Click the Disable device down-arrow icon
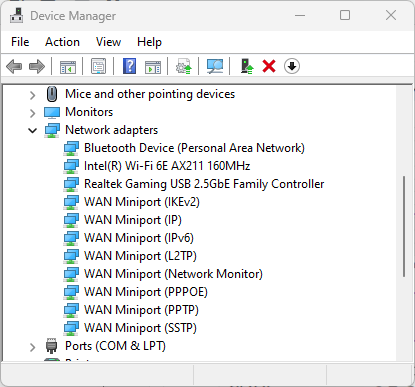Image resolution: width=415 pixels, height=387 pixels. tap(292, 66)
